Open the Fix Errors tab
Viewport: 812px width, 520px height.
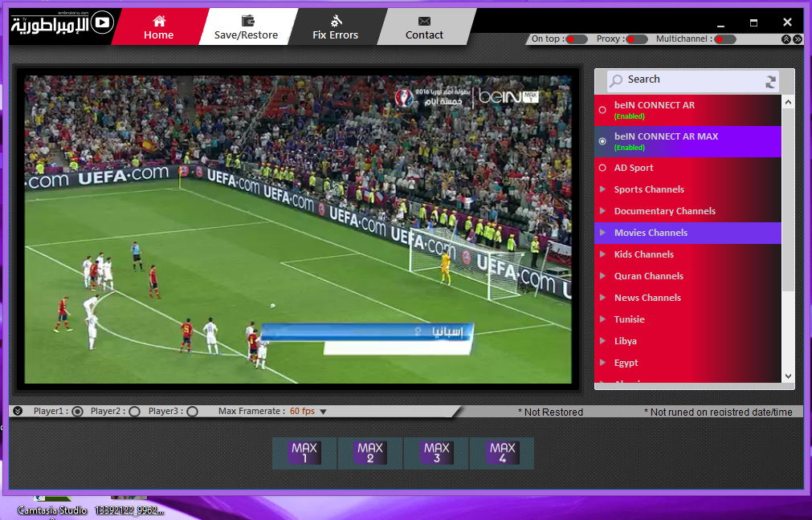pos(335,27)
